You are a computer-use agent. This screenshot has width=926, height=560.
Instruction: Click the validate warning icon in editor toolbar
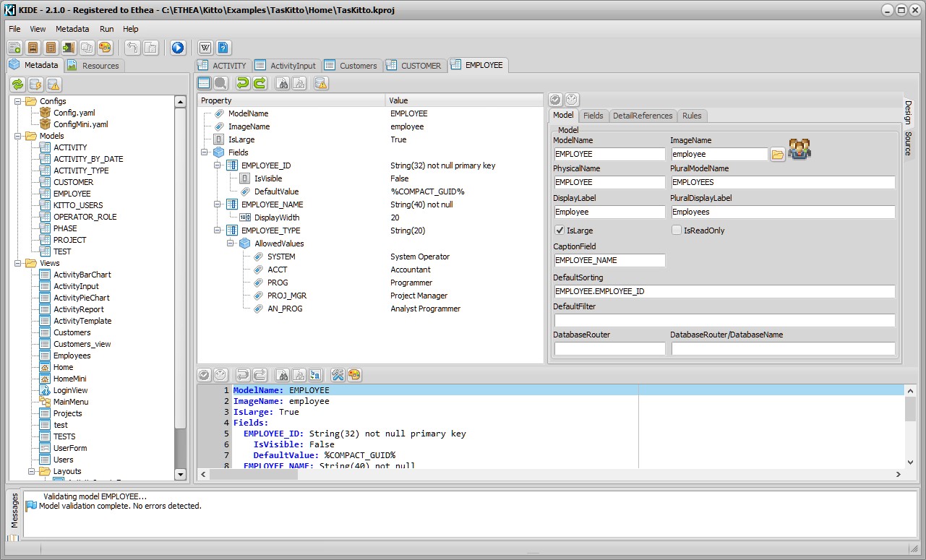322,83
